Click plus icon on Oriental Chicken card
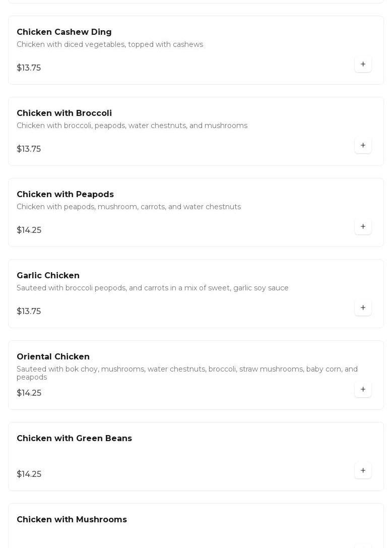The height and width of the screenshot is (548, 392). (x=363, y=389)
